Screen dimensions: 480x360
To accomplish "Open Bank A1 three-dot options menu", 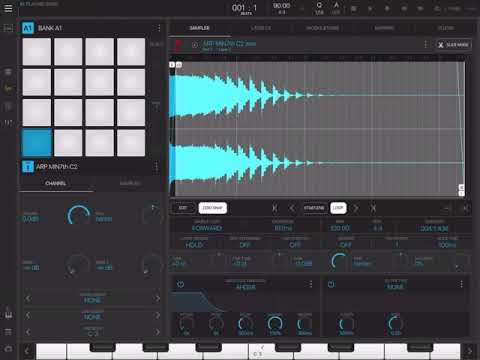I will (x=159, y=28).
